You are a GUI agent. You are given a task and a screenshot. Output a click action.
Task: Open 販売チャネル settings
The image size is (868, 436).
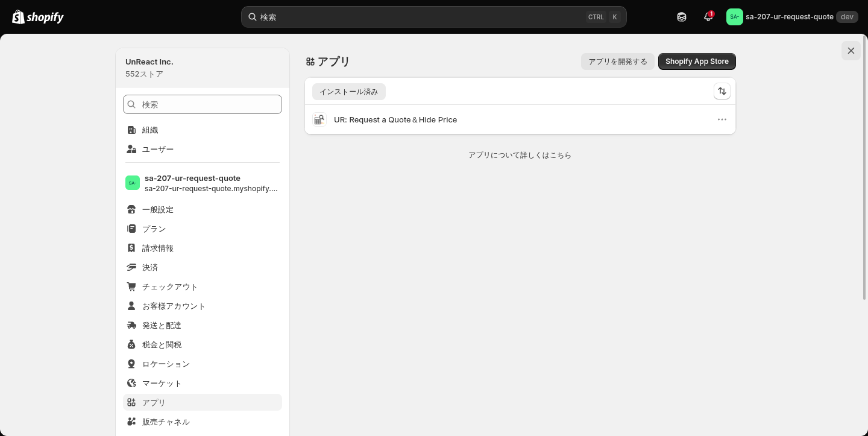[x=203, y=422]
